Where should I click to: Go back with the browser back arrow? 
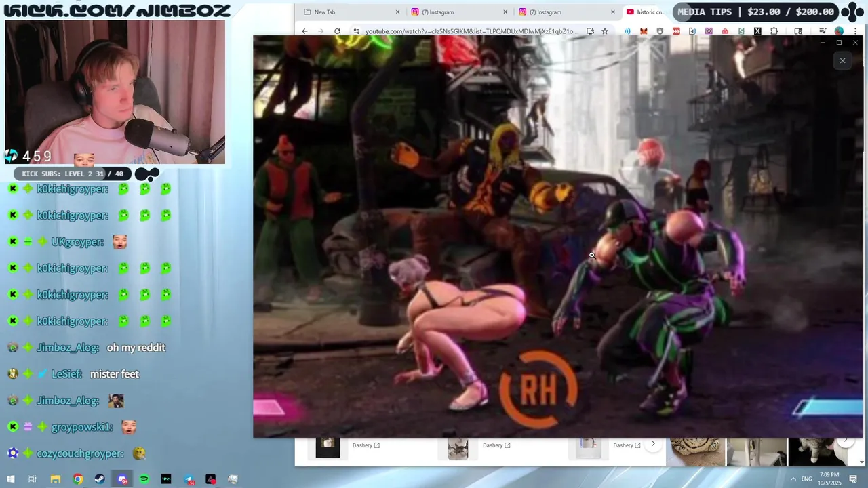(304, 31)
